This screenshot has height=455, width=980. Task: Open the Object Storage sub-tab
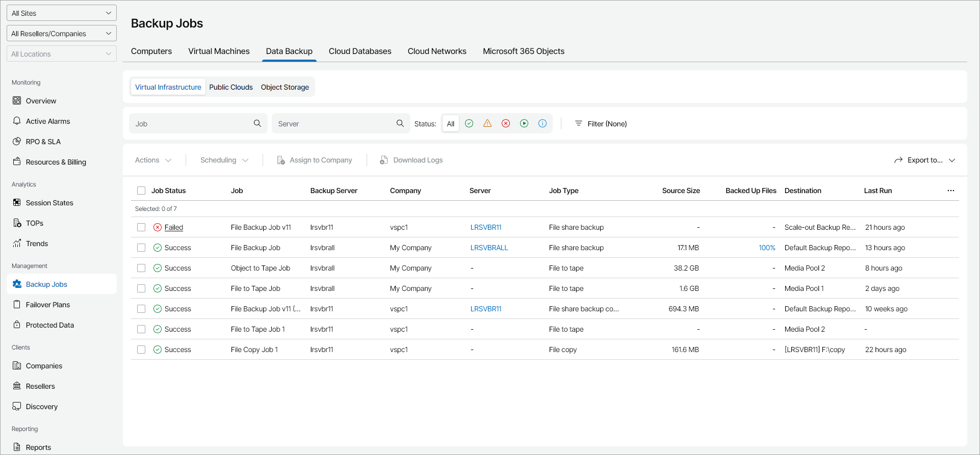coord(285,87)
